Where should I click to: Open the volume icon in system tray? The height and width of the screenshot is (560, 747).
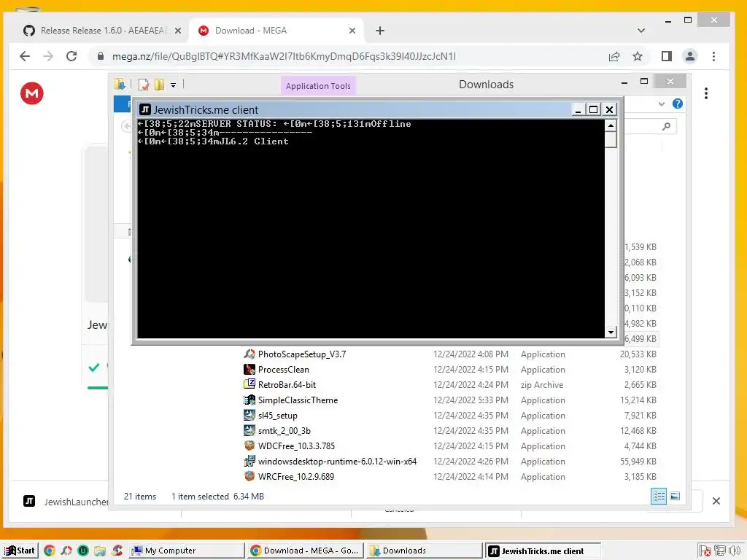[734, 551]
